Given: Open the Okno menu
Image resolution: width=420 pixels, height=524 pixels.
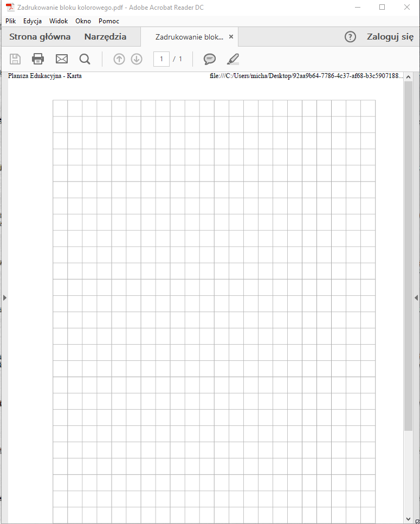Looking at the screenshot, I should [83, 21].
